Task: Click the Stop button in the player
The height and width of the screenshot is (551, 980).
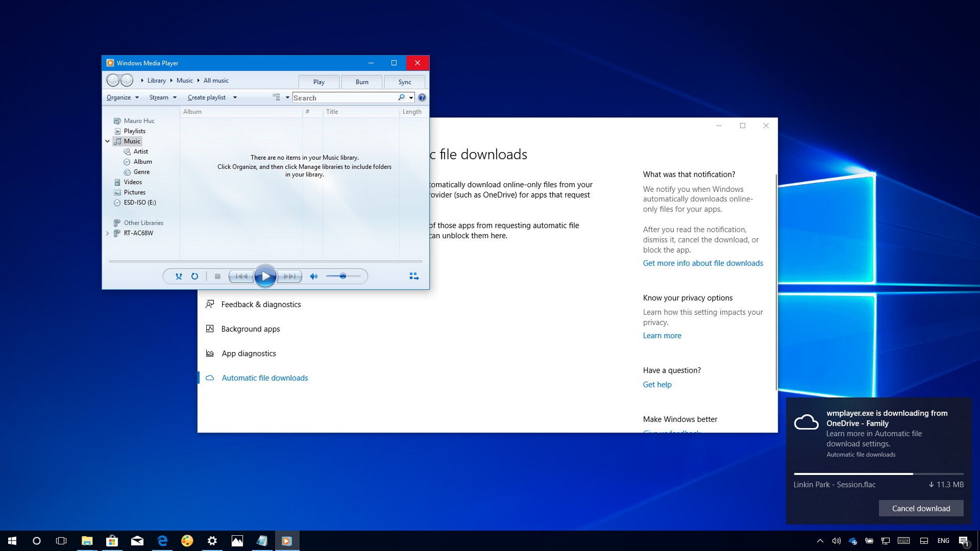Action: point(217,276)
